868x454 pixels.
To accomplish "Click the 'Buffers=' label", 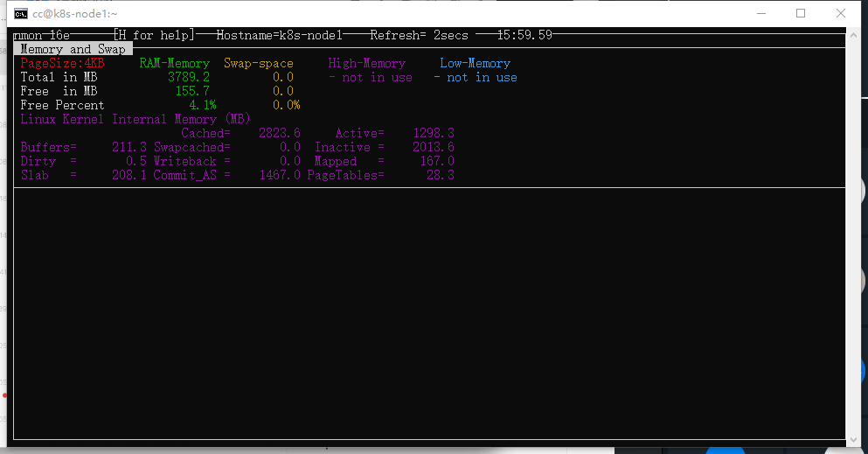I will pyautogui.click(x=49, y=147).
